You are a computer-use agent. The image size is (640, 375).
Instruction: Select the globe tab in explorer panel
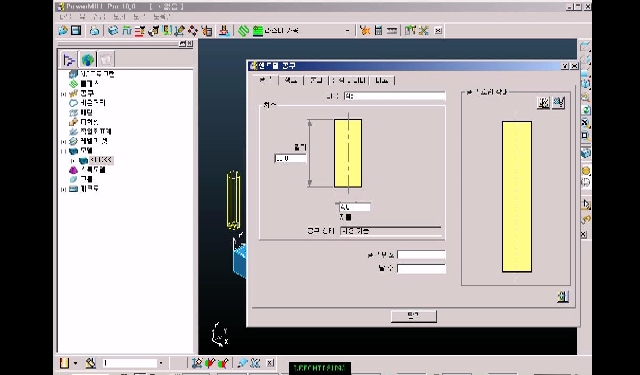coord(88,60)
